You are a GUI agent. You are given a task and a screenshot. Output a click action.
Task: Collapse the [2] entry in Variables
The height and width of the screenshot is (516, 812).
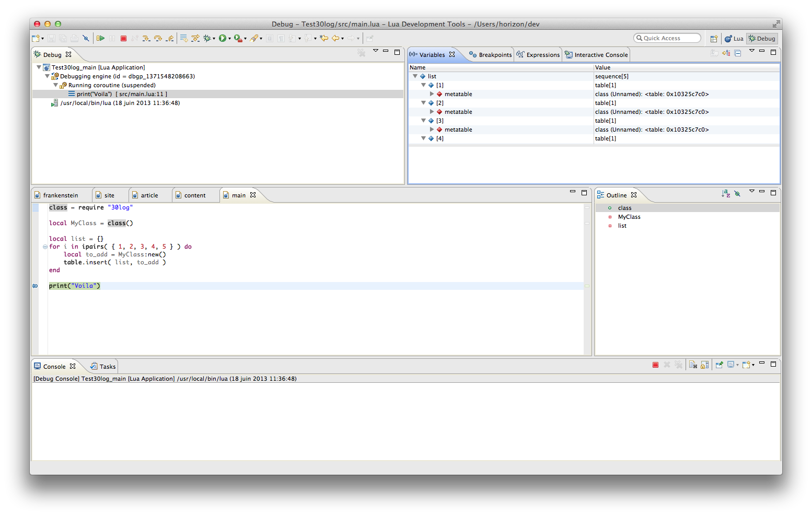tap(424, 103)
